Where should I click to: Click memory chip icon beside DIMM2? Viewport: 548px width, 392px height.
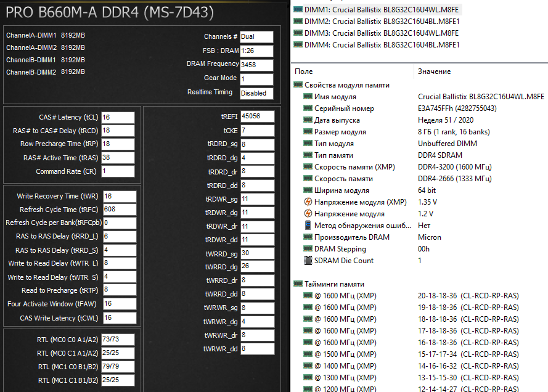pyautogui.click(x=298, y=22)
